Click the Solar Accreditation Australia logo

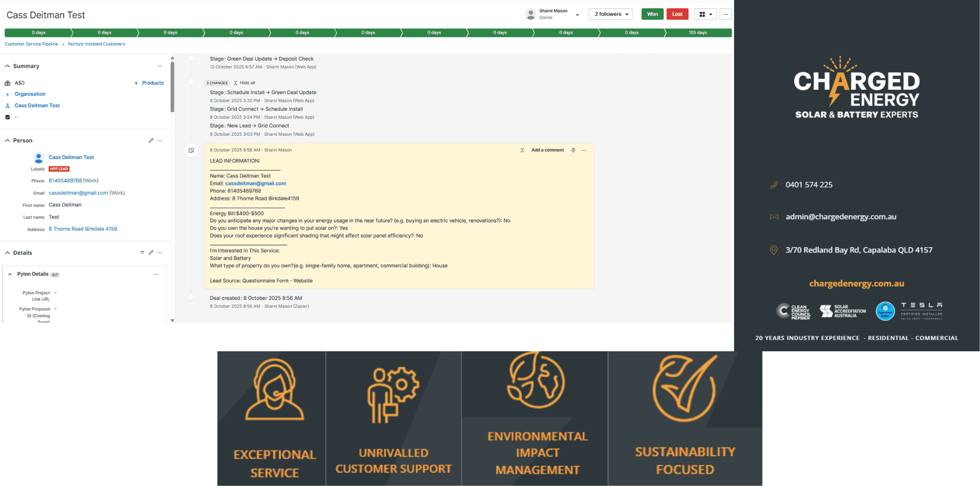tap(842, 311)
